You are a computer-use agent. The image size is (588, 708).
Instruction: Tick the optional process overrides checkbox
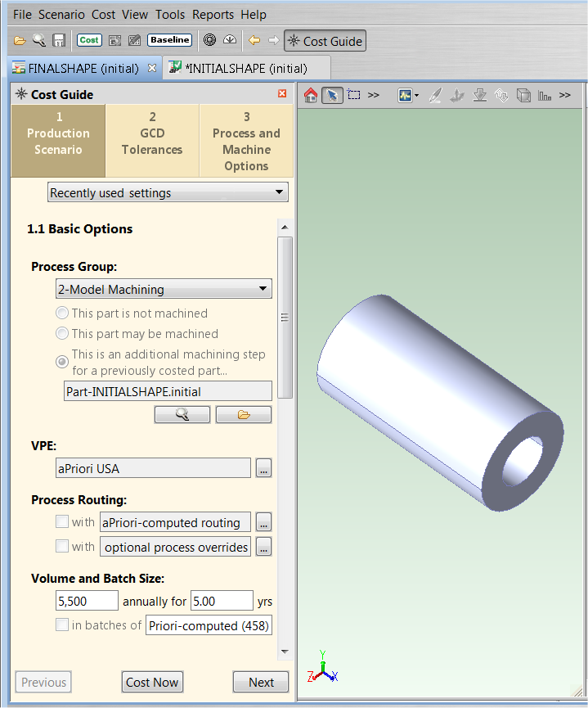pos(62,546)
